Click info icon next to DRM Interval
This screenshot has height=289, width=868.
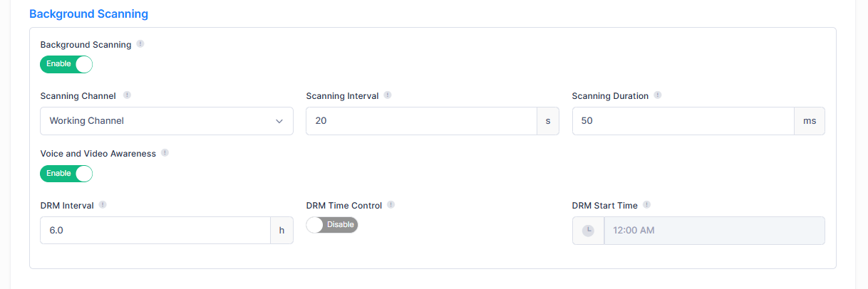(103, 205)
